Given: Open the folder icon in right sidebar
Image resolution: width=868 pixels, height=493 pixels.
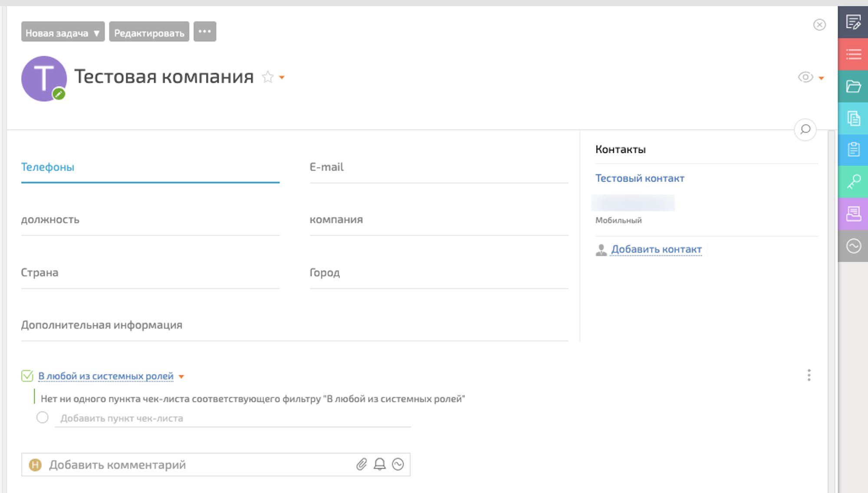Looking at the screenshot, I should pos(853,86).
